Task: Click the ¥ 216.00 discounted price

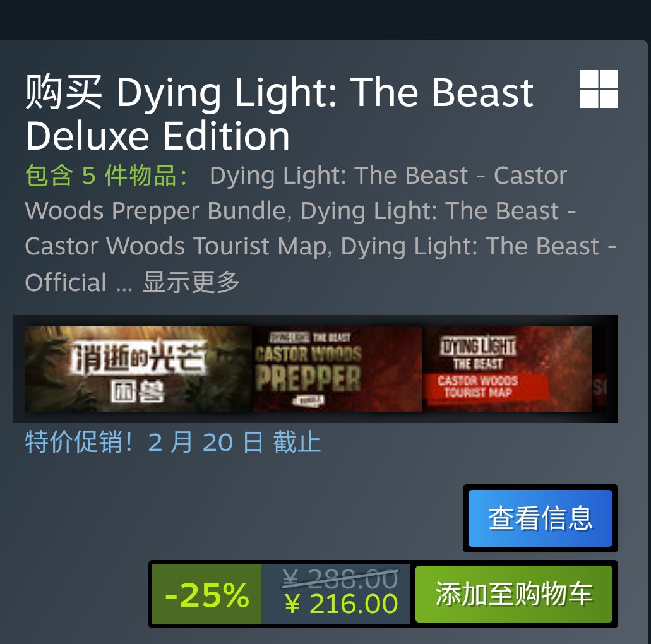Action: pyautogui.click(x=341, y=604)
